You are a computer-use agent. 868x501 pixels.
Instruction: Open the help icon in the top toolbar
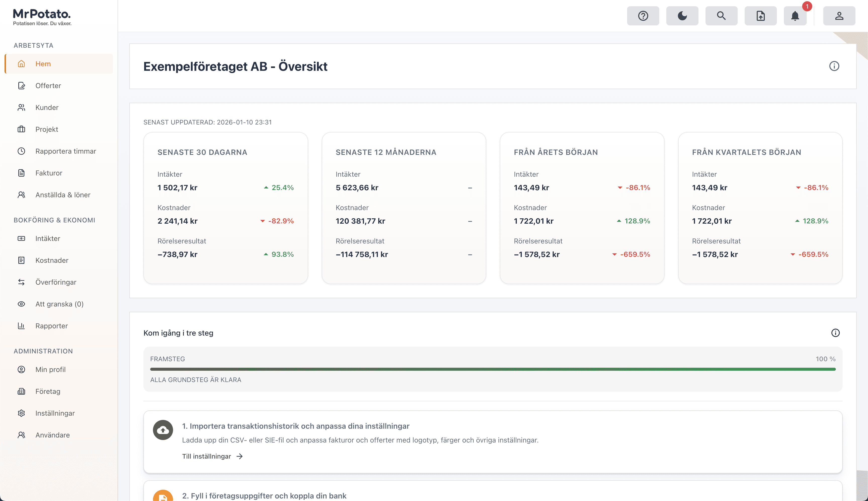click(643, 16)
